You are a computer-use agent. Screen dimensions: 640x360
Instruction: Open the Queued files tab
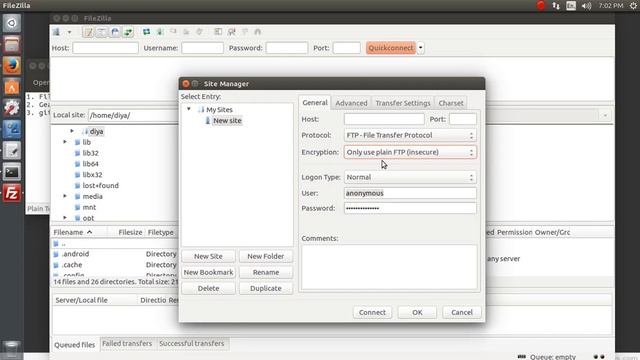[75, 344]
